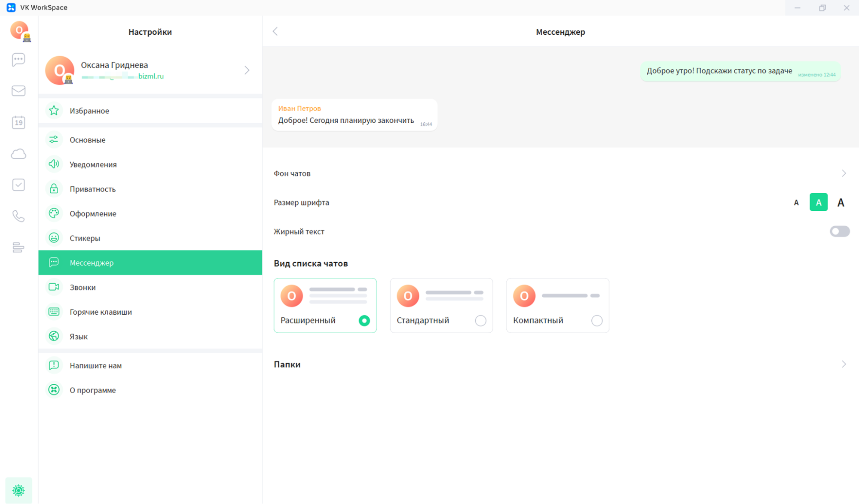Open О программе about item

[92, 390]
